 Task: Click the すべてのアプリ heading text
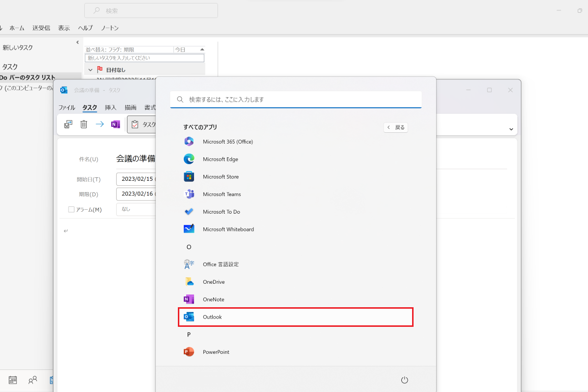200,127
